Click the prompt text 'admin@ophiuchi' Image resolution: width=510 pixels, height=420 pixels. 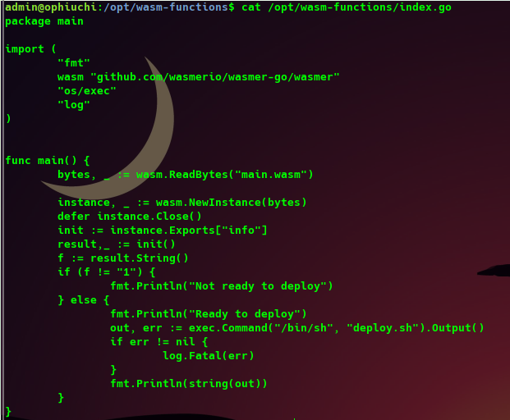(51, 7)
